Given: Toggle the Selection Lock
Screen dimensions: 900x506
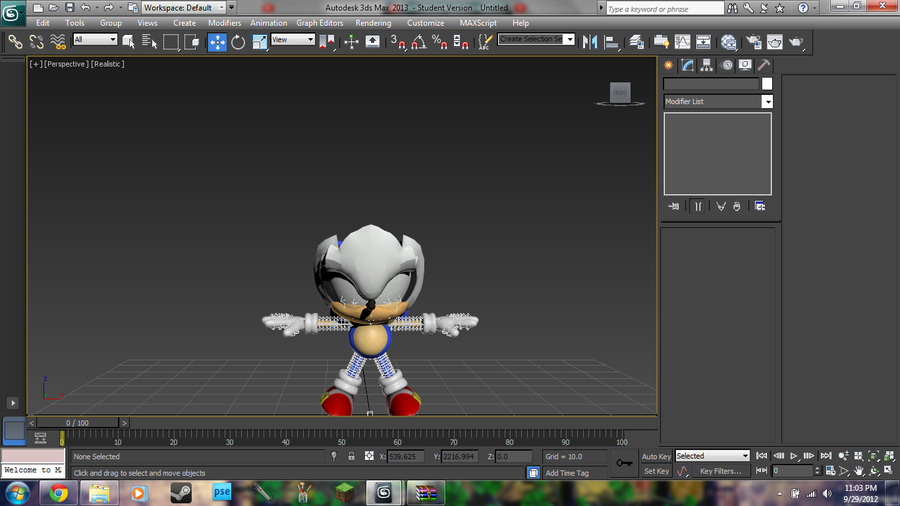Looking at the screenshot, I should (x=351, y=456).
